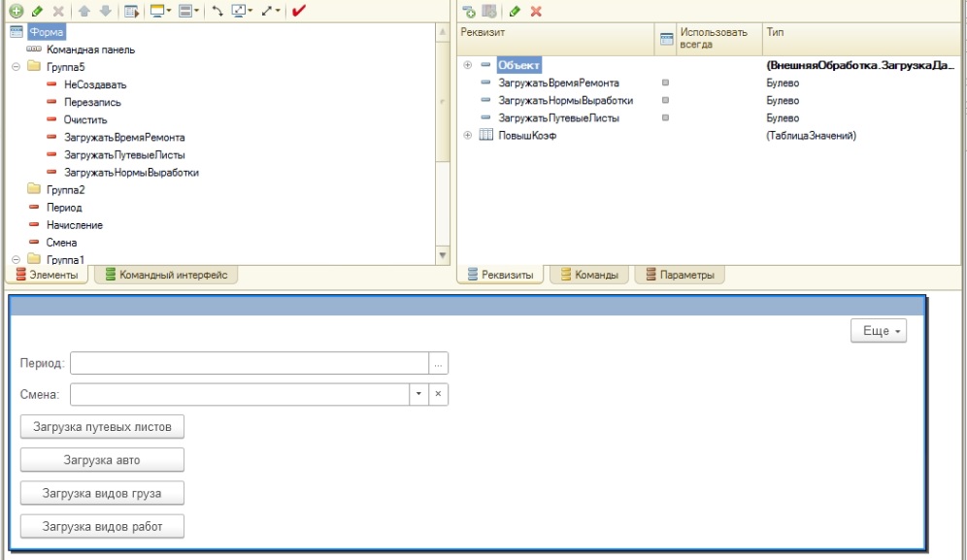Collapse the Группа5 tree node

click(16, 67)
